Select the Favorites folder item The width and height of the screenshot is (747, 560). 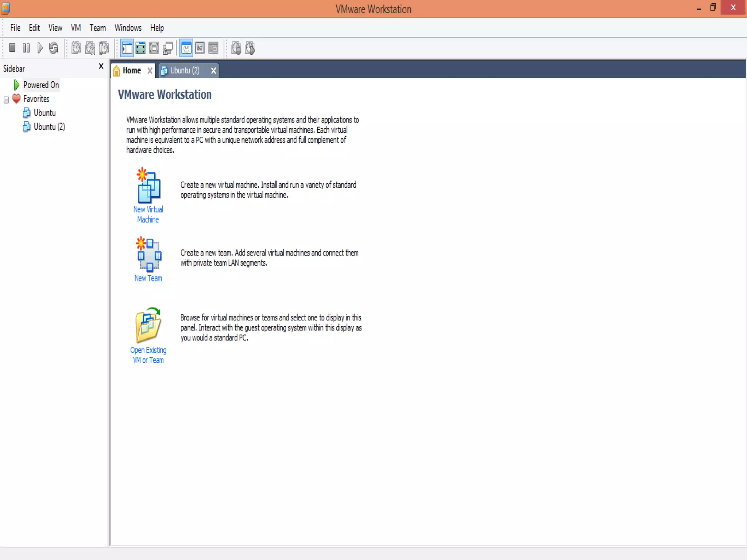(x=36, y=99)
